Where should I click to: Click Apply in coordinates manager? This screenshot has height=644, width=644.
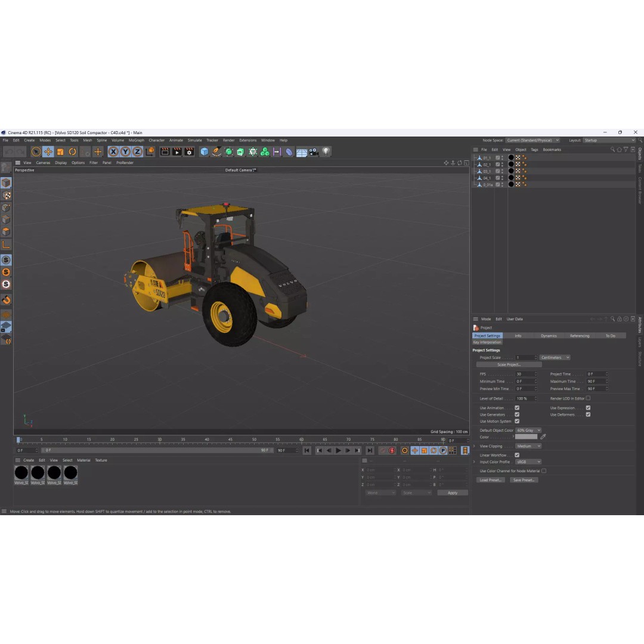coord(452,493)
